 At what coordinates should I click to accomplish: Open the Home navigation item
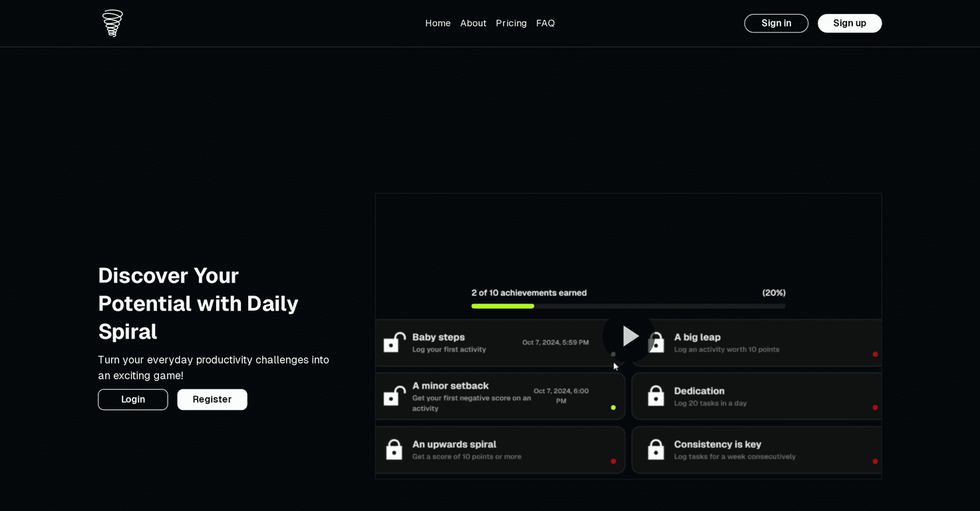pyautogui.click(x=438, y=23)
